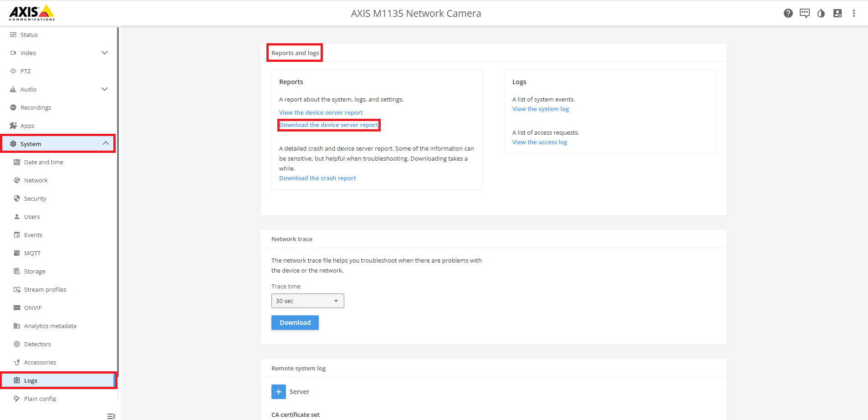
Task: Click the MQTT icon
Action: (17, 253)
